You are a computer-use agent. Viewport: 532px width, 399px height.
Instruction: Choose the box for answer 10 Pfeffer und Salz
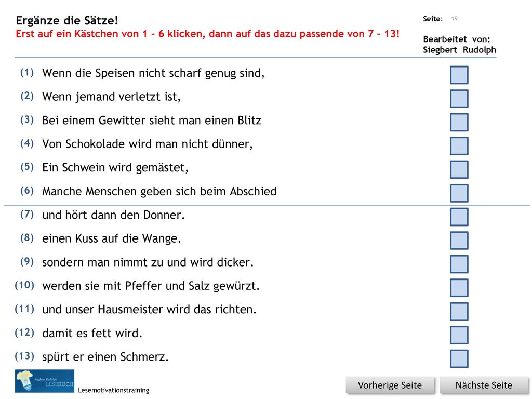click(459, 288)
